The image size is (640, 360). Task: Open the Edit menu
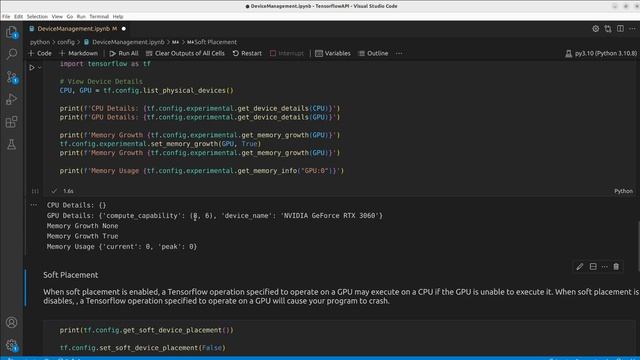tap(18, 17)
